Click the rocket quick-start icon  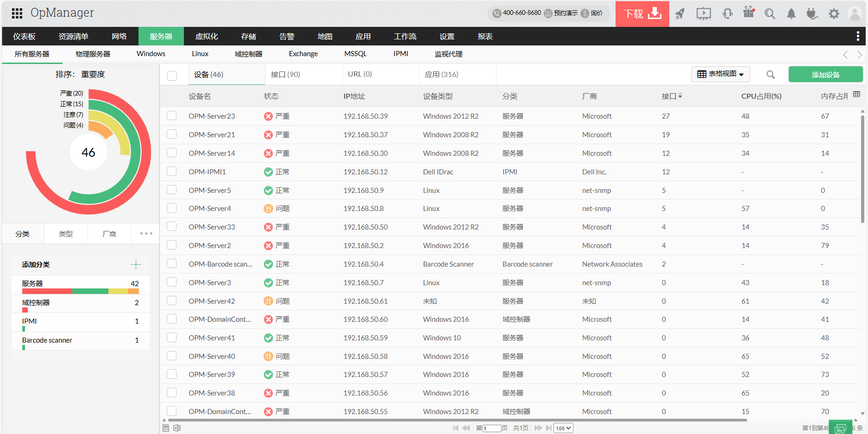click(679, 14)
